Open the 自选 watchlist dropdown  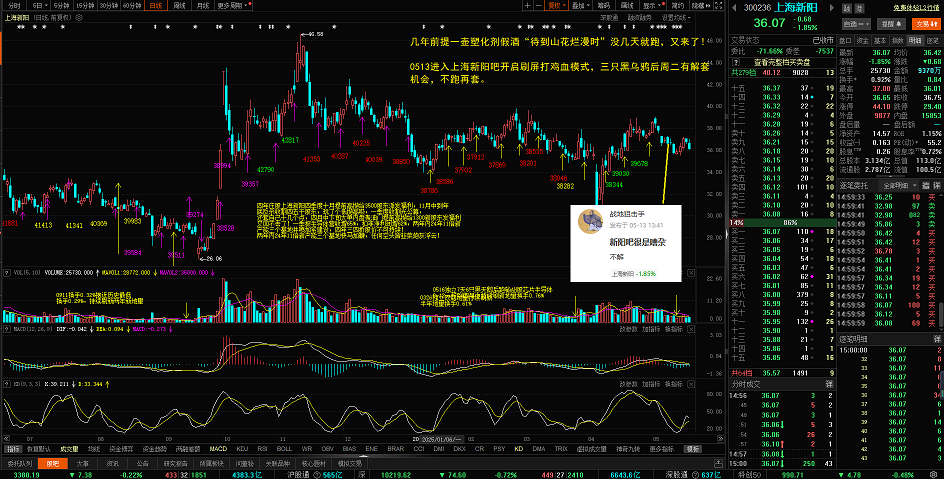tap(857, 24)
